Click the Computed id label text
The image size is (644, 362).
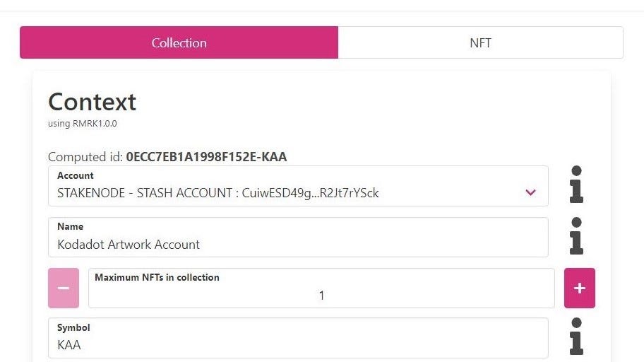coord(85,157)
